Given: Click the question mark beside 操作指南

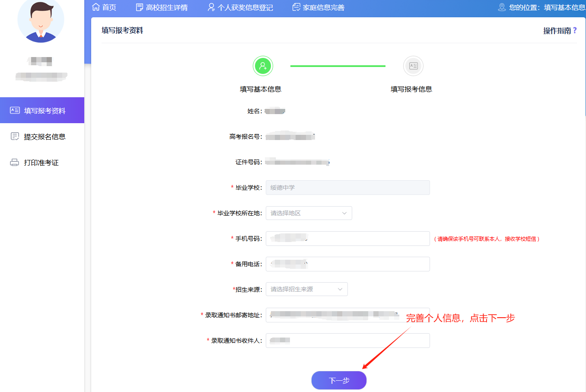Looking at the screenshot, I should click(575, 31).
